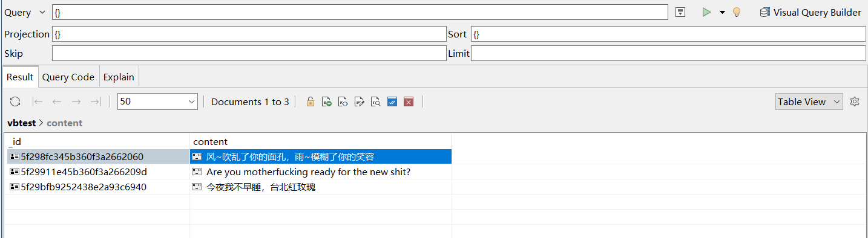Click the vbtest breadcrumb link
The width and height of the screenshot is (868, 238).
[x=21, y=123]
